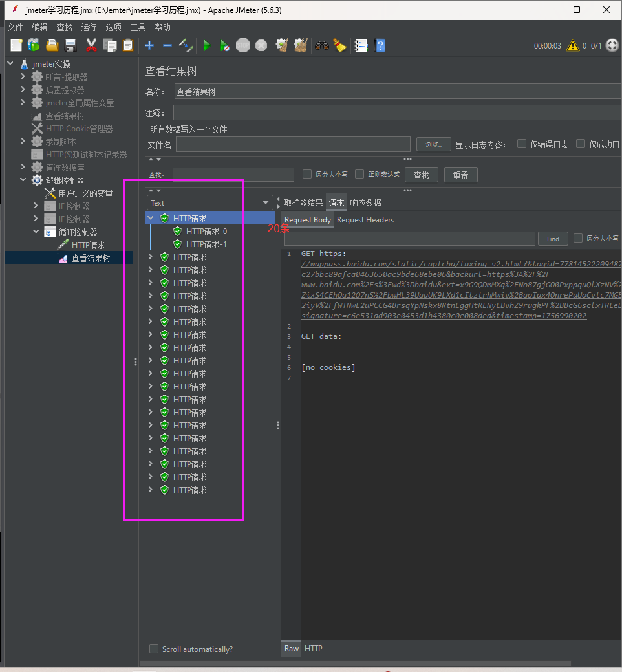Collapse the 循环控制器 node
The width and height of the screenshot is (622, 672).
pos(36,232)
